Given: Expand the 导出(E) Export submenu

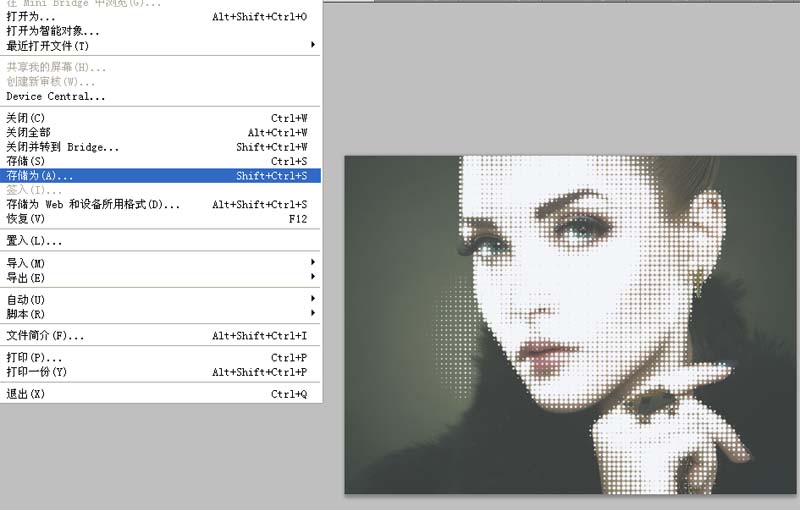Looking at the screenshot, I should click(26, 277).
